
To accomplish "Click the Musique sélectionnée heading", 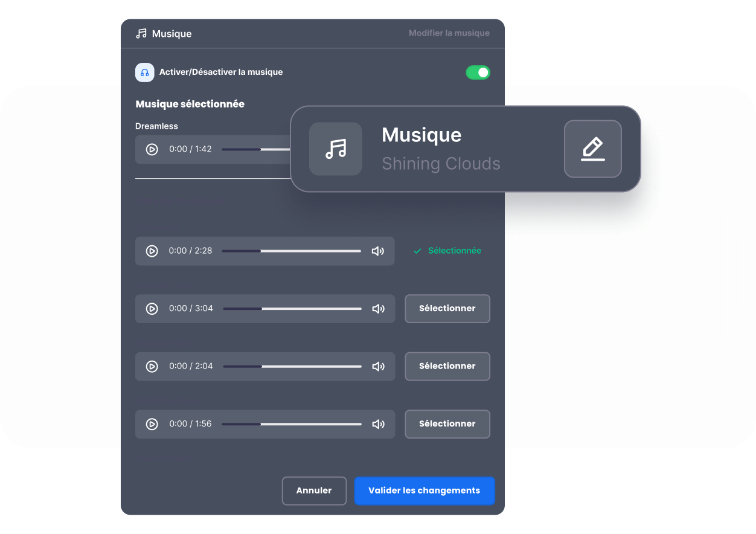I will (x=190, y=104).
